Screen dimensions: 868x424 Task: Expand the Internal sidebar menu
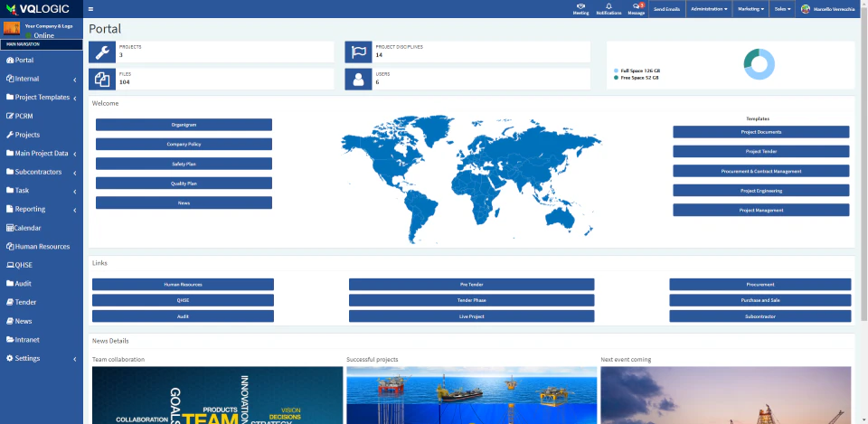click(x=42, y=79)
